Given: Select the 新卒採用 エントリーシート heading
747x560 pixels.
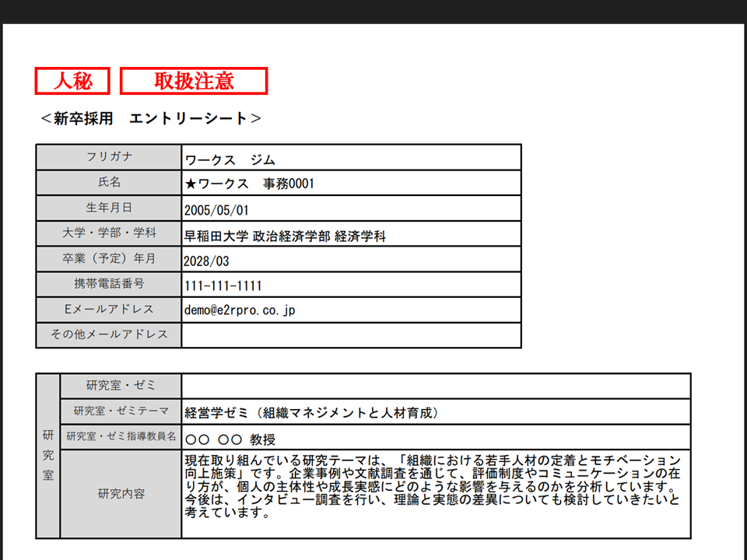Looking at the screenshot, I should click(151, 118).
